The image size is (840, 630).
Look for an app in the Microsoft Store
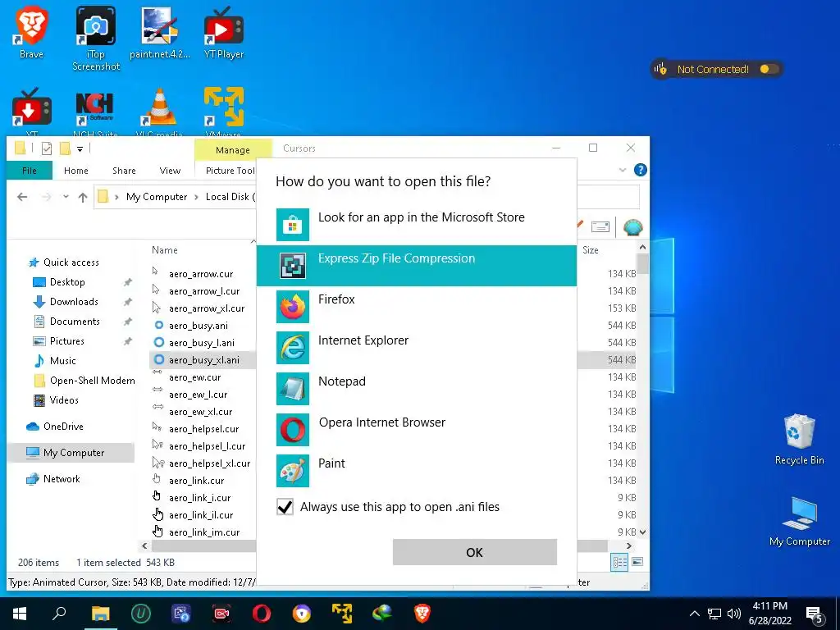pos(416,225)
